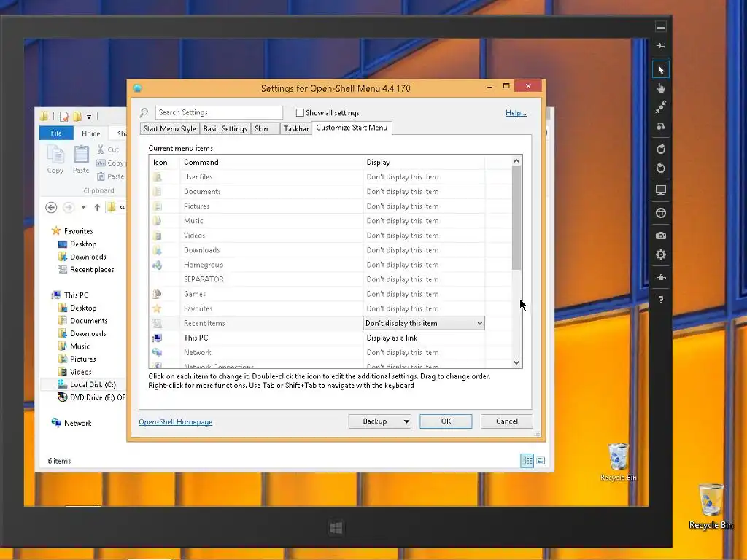Select the mouse pointer mode in emulator sidebar
This screenshot has height=560, width=747.
(661, 70)
